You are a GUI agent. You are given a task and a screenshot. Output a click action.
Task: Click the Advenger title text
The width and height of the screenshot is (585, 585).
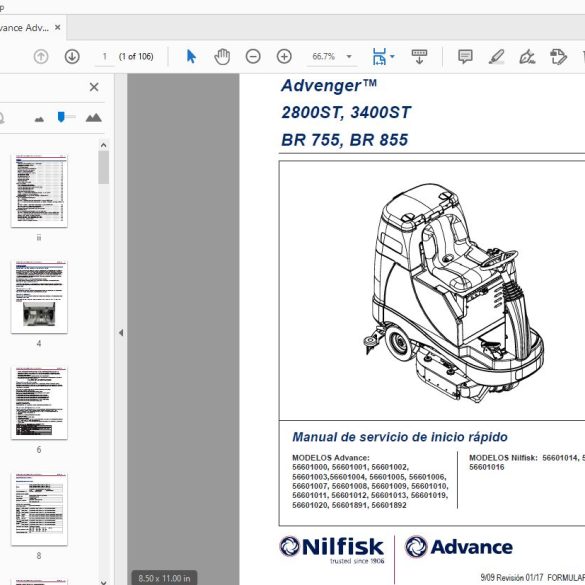(329, 85)
